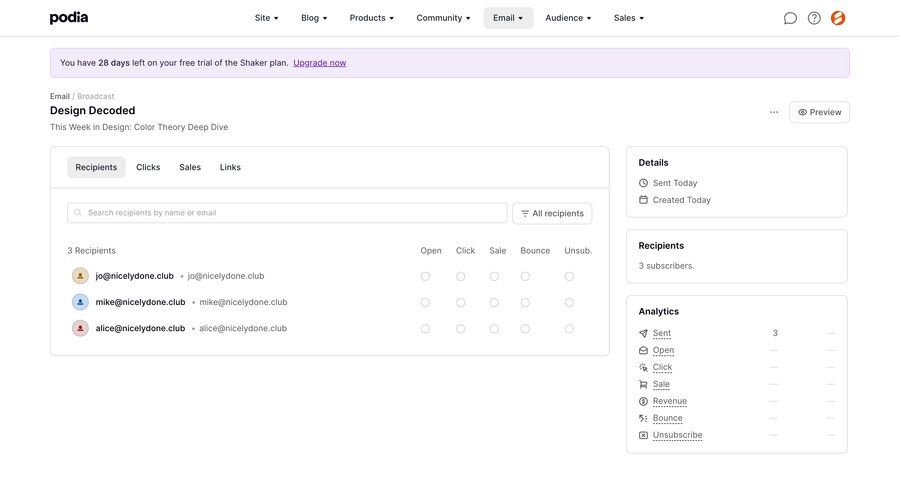Click the Bounce column header
Viewport: 900px width, 484px height.
tap(535, 250)
